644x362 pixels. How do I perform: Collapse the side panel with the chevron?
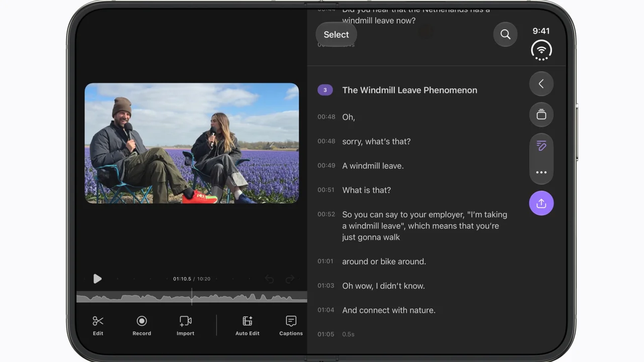point(541,84)
